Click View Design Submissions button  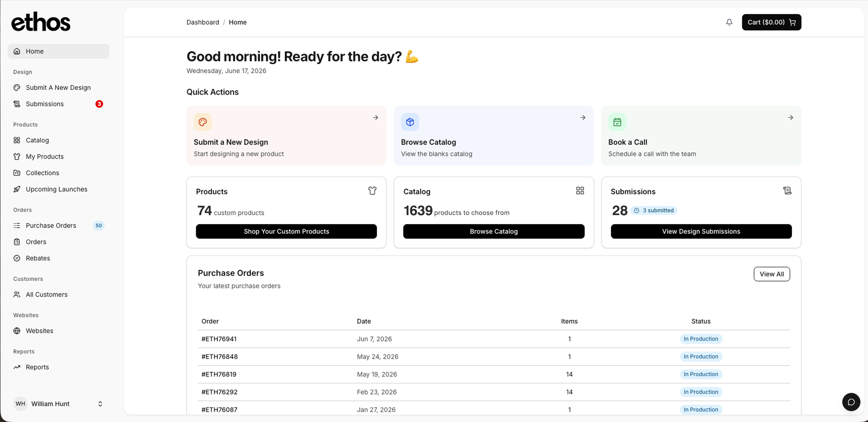pos(701,231)
